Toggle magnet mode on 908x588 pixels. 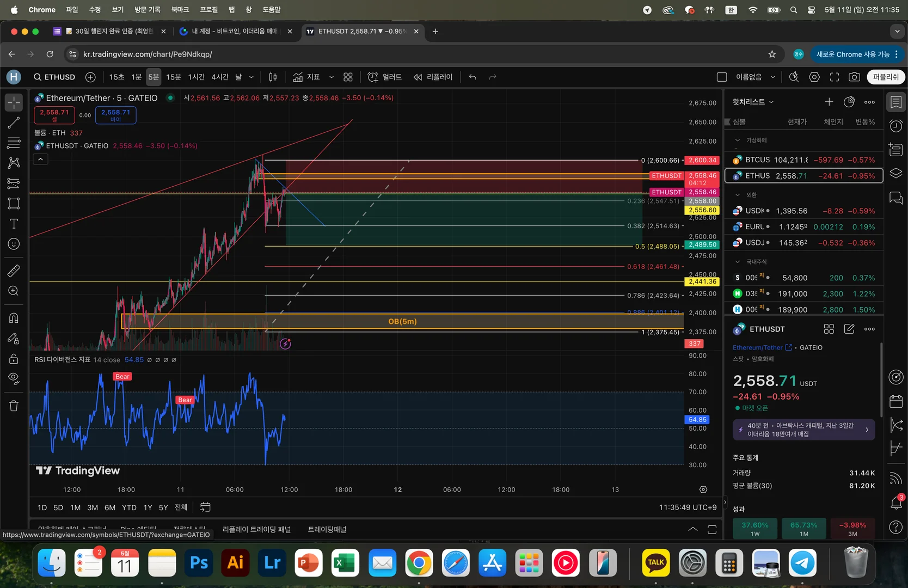click(14, 318)
